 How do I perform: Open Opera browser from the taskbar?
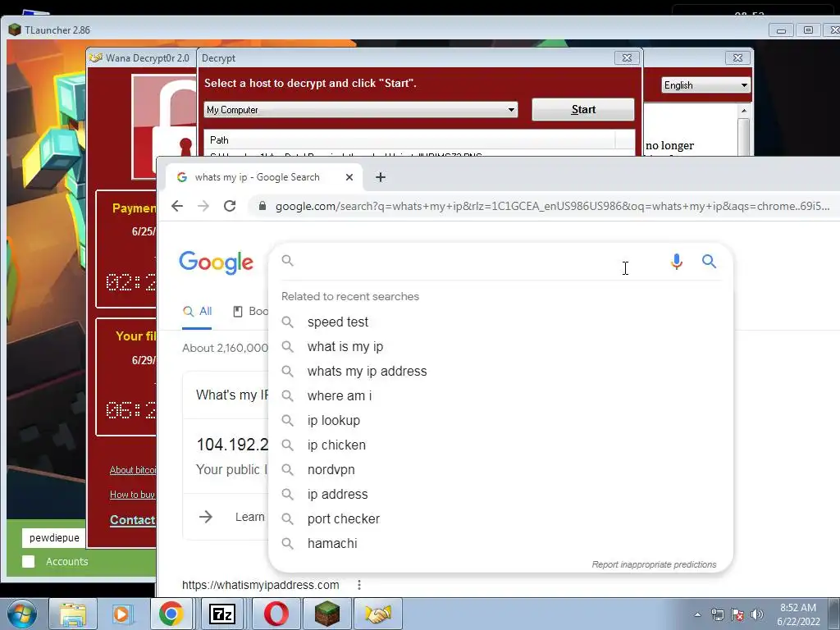point(276,614)
